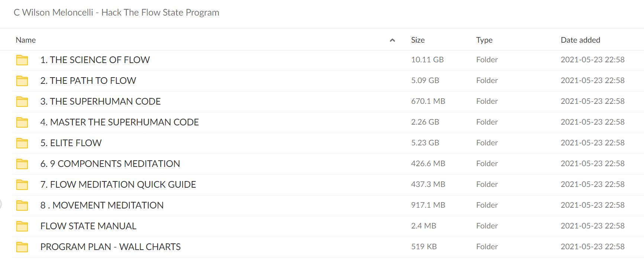Screen dimensions: 644x263
Task: Click folder icon for FLOW STATE MANUAL
Action: (22, 226)
